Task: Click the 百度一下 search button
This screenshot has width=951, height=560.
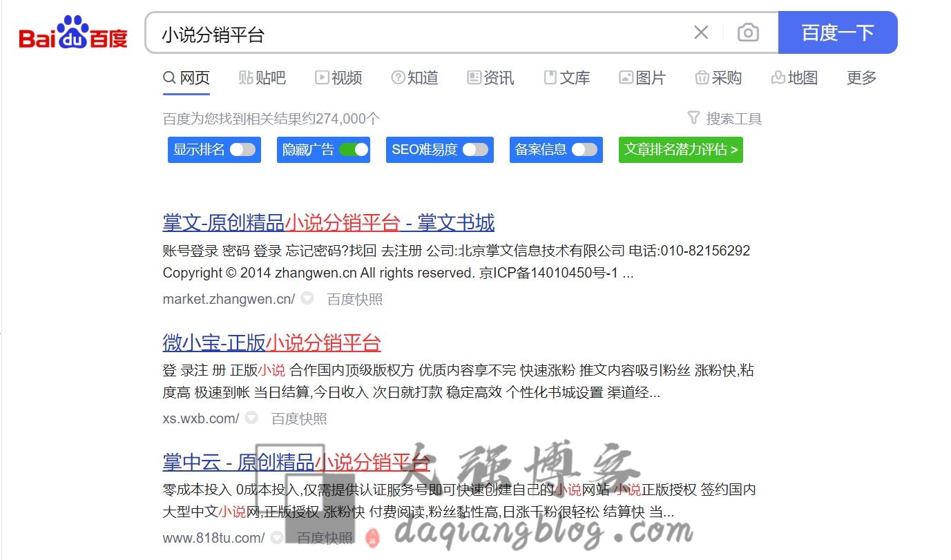Action: [838, 32]
